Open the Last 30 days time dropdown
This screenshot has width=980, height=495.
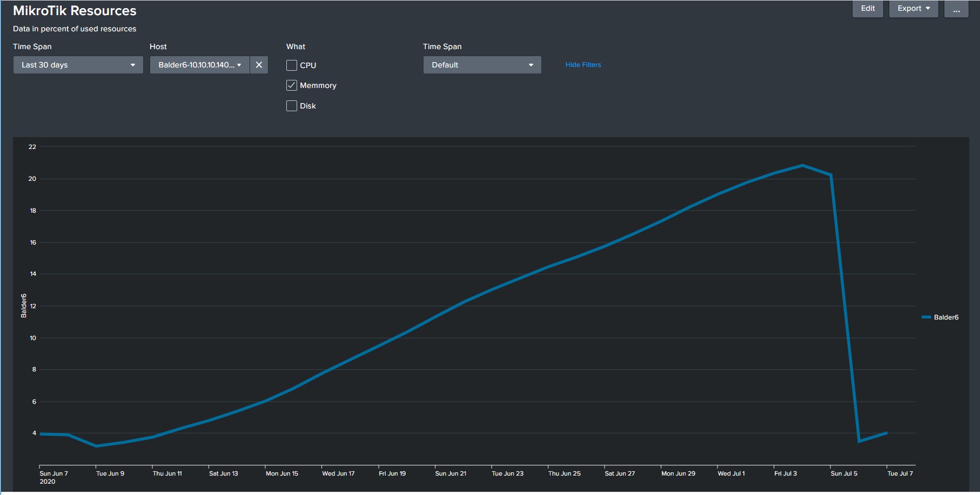(x=78, y=65)
